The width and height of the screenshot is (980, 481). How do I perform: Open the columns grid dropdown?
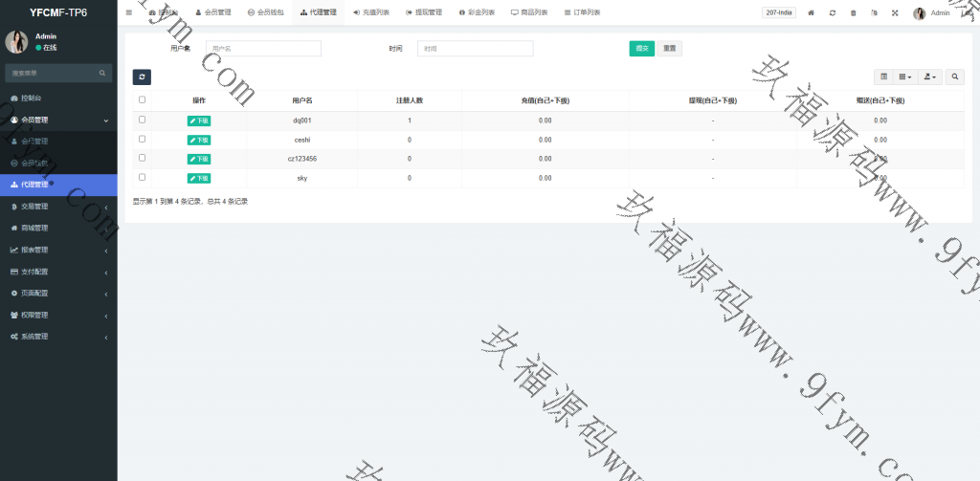[905, 77]
